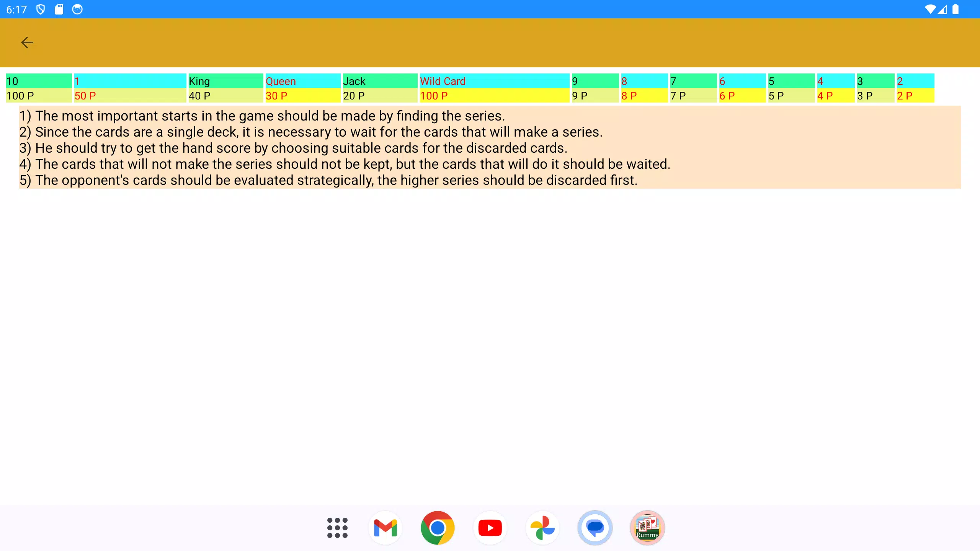Open the Rummy app icon
The width and height of the screenshot is (980, 551).
point(647,528)
